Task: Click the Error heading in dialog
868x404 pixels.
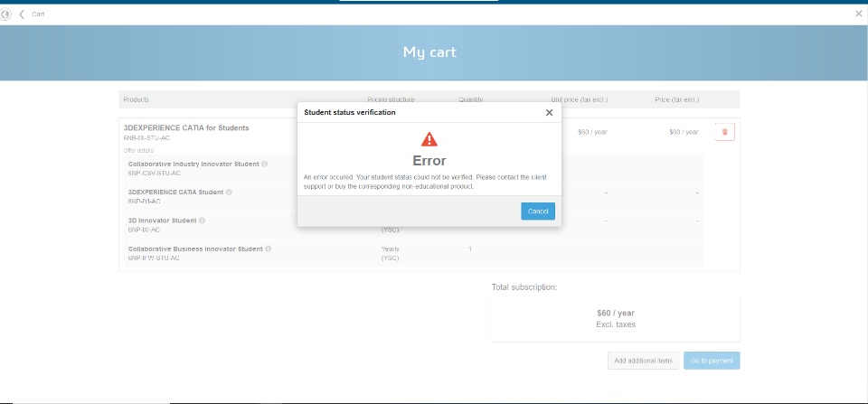Action: click(429, 161)
